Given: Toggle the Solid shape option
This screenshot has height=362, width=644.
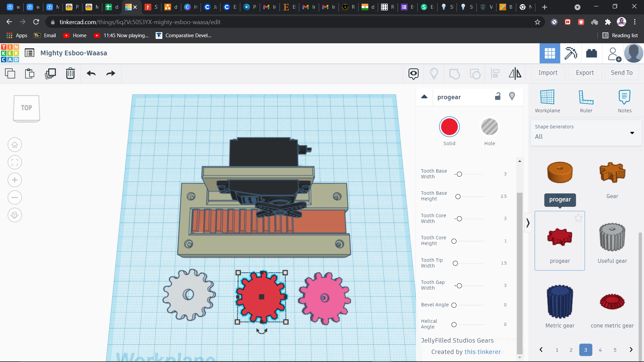Looking at the screenshot, I should [449, 127].
